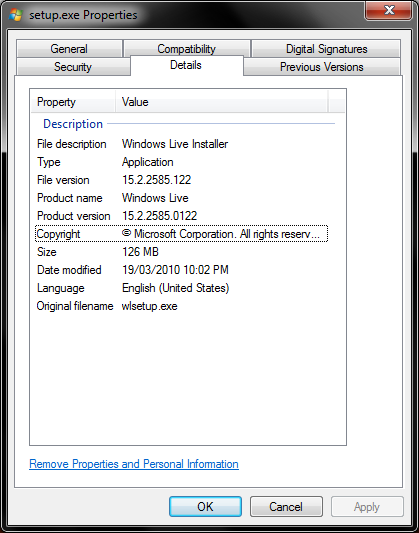The width and height of the screenshot is (419, 533).
Task: Show the Previous Versions tab
Action: (321, 67)
